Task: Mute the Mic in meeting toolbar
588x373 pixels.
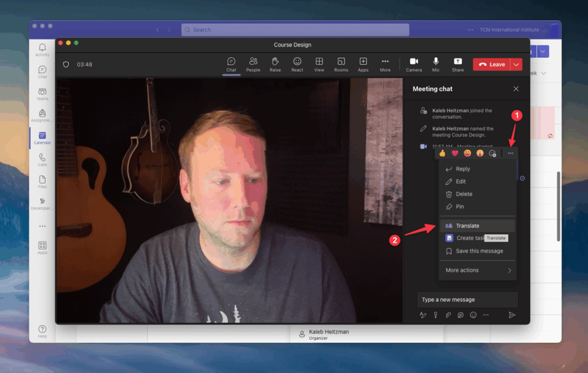Action: click(x=436, y=64)
